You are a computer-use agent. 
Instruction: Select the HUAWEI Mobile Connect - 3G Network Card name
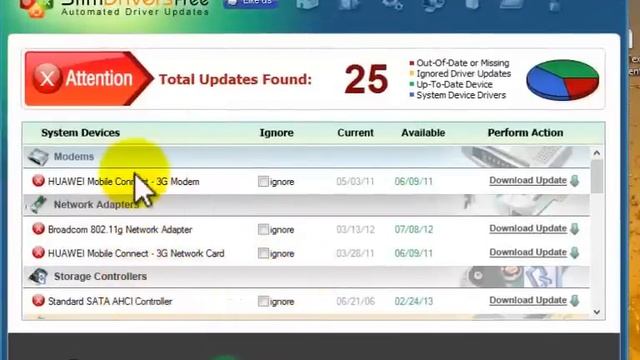click(136, 253)
